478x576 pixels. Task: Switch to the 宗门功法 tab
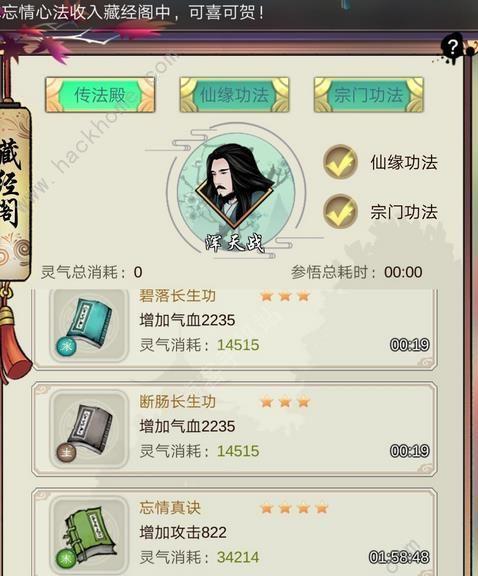tap(369, 94)
